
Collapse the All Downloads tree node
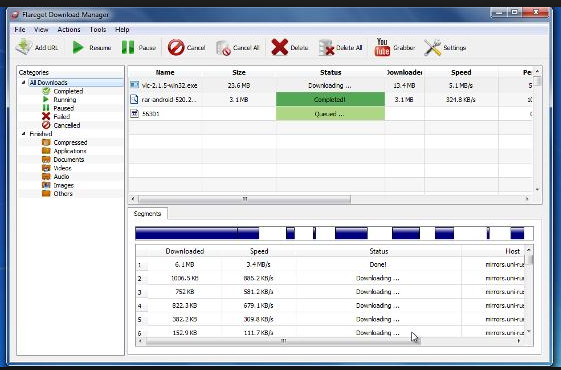tap(24, 83)
